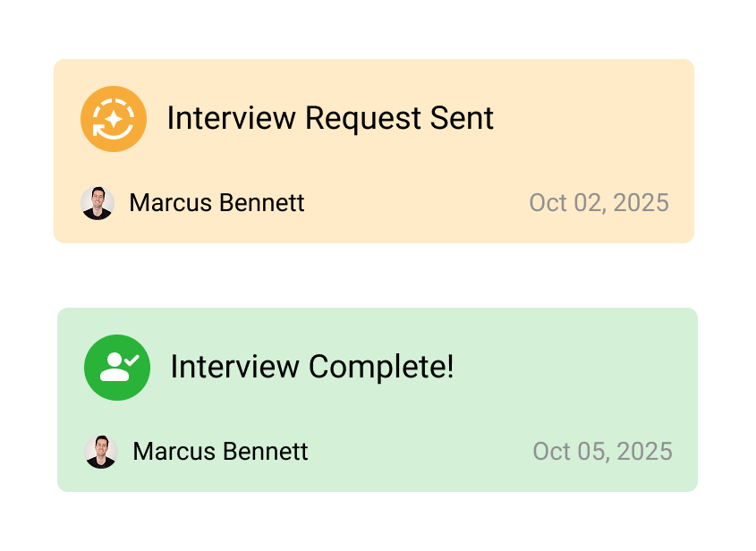Click the Oct 02, 2025 date label
Image resolution: width=756 pixels, height=551 pixels.
(x=598, y=203)
